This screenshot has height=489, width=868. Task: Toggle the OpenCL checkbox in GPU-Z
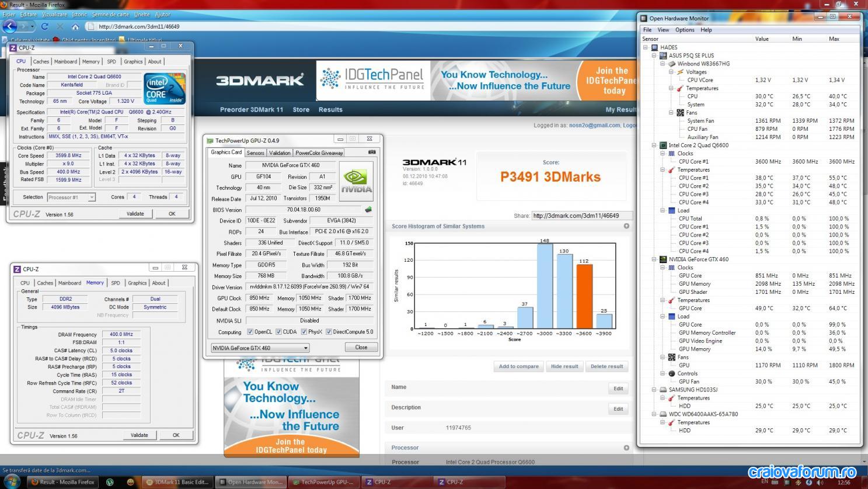click(x=250, y=332)
